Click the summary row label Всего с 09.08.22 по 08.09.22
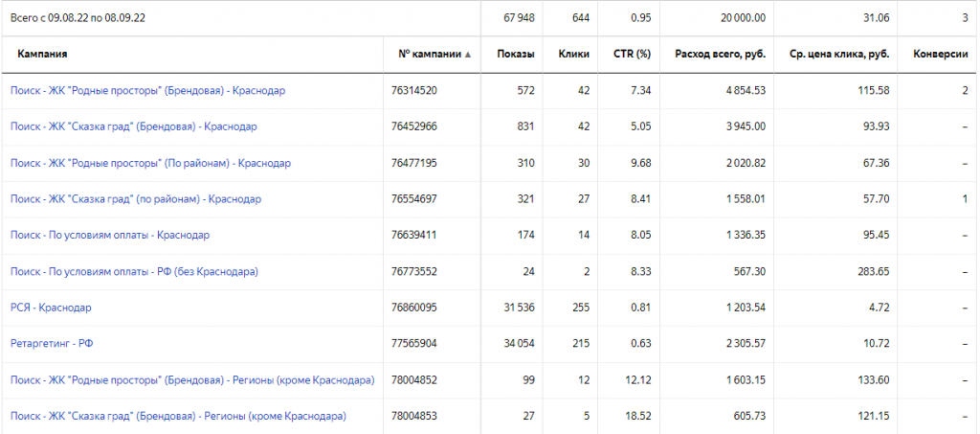This screenshot has width=980, height=434. click(x=78, y=17)
